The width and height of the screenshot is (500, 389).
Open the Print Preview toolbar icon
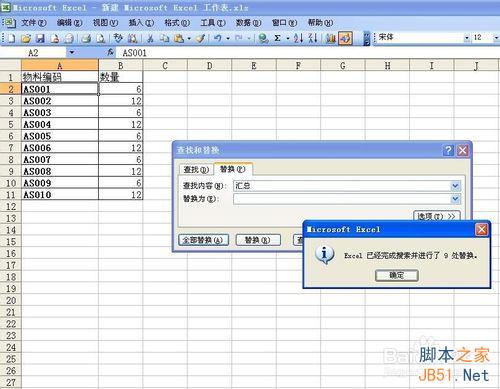coord(100,38)
